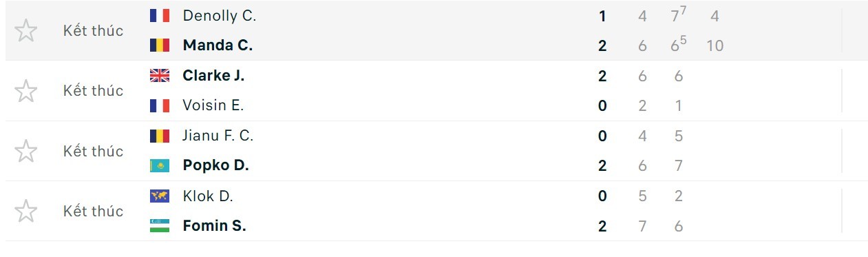868x257 pixels.
Task: Toggle favorite star for Jianu vs Popko match
Action: tap(25, 151)
